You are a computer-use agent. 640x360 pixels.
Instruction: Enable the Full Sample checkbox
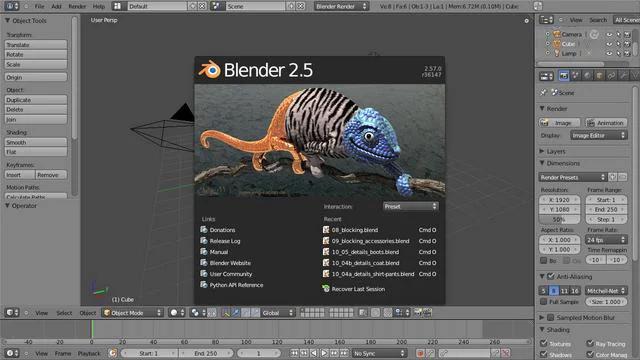543,302
